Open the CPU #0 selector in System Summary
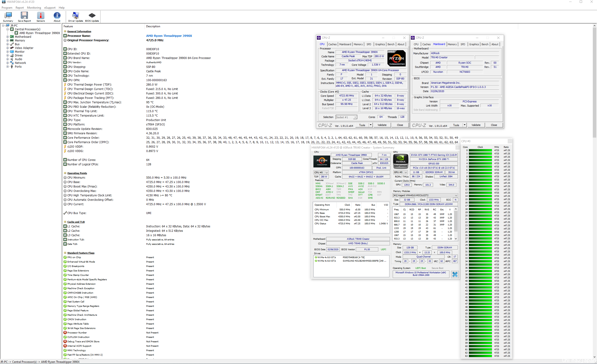 tap(321, 173)
